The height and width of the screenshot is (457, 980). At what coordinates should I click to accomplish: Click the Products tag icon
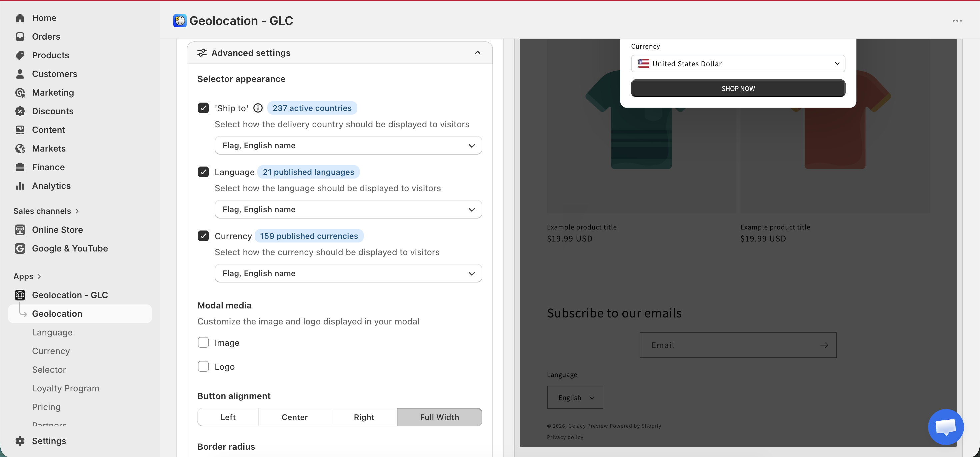point(20,55)
